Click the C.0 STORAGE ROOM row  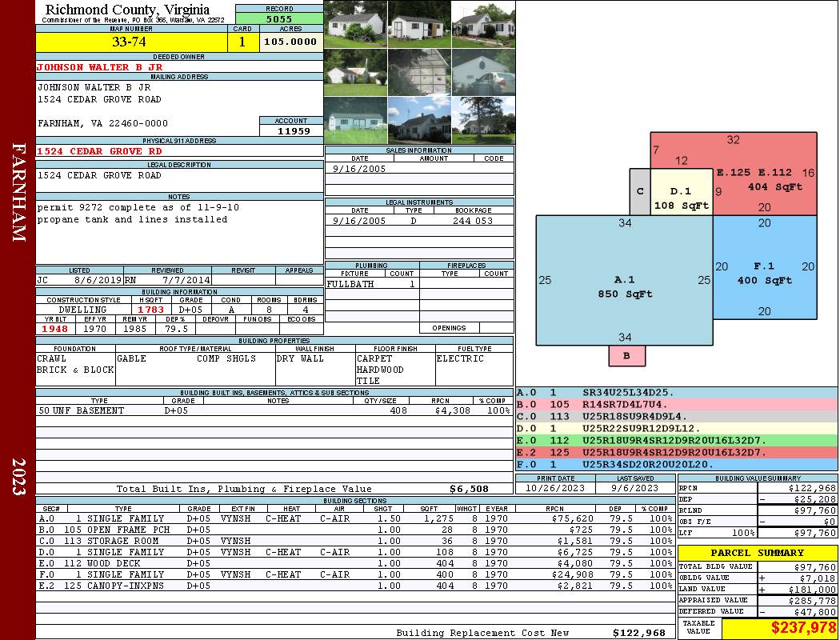[x=355, y=541]
